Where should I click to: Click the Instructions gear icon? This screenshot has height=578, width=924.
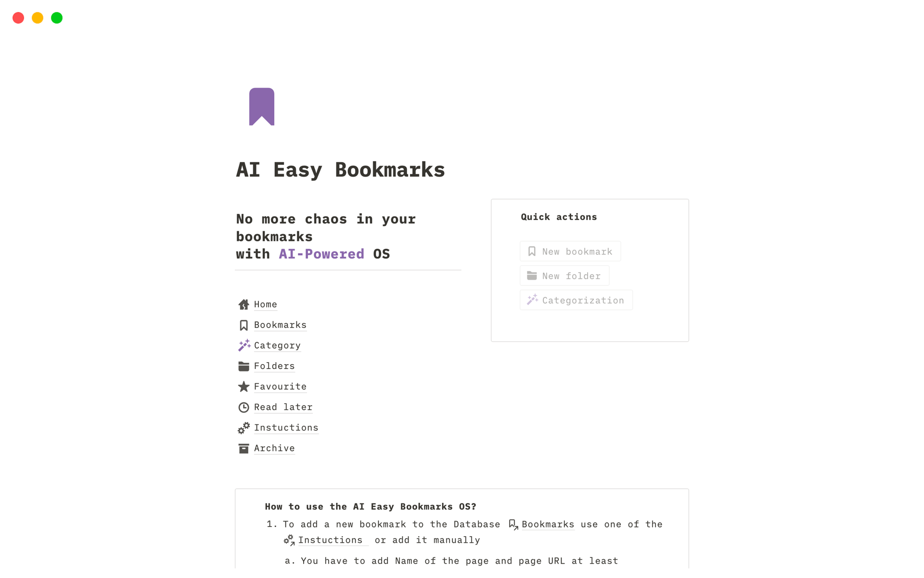(x=244, y=427)
